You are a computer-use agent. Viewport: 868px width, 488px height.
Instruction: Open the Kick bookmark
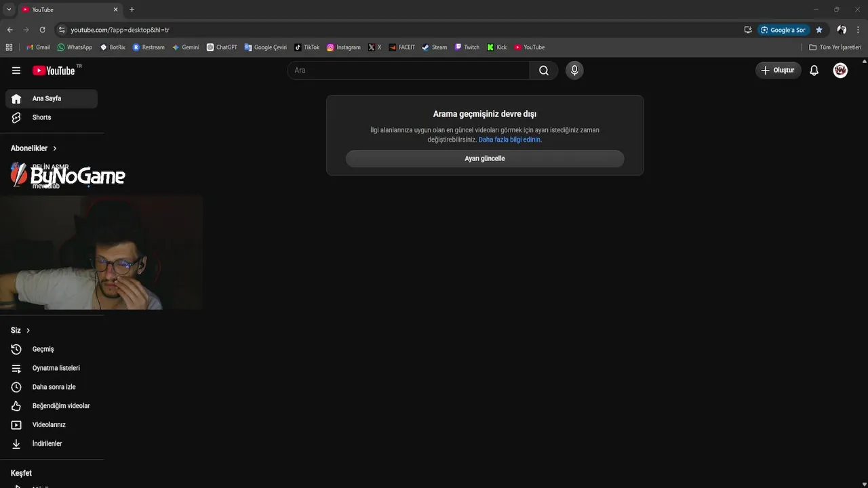point(497,47)
